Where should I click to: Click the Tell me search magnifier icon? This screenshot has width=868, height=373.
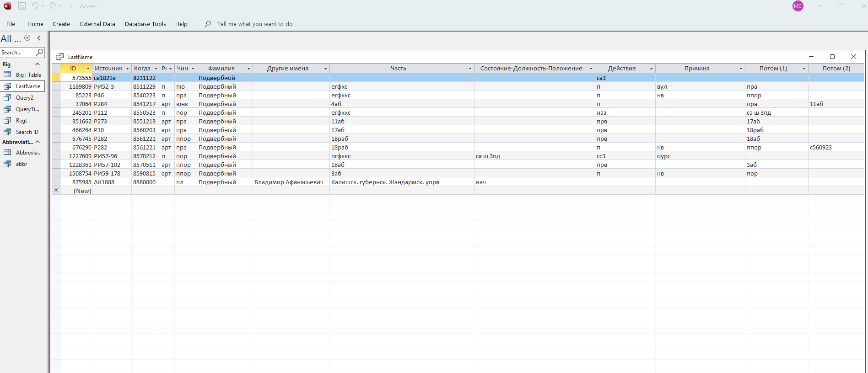pos(208,24)
